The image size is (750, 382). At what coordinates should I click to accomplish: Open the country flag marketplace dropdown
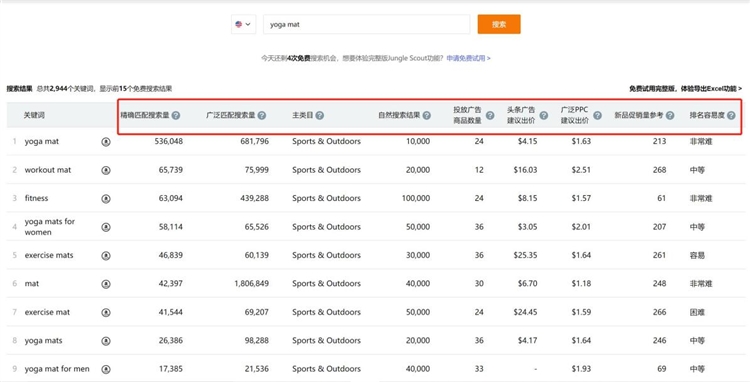pyautogui.click(x=243, y=24)
